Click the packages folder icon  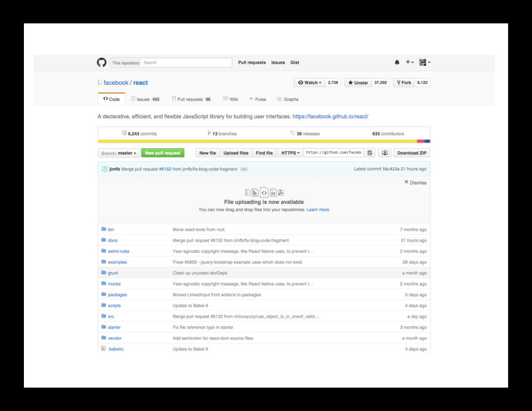tap(103, 294)
